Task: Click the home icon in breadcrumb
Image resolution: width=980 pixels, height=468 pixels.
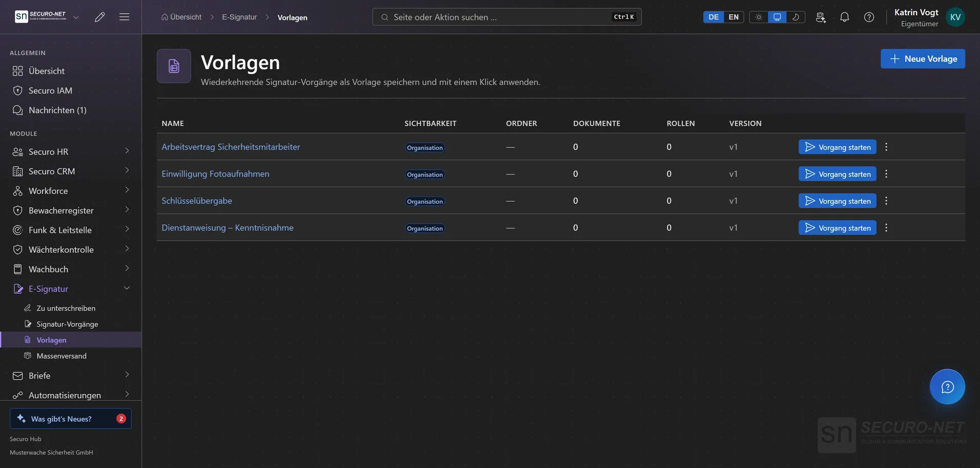Action: pyautogui.click(x=165, y=17)
